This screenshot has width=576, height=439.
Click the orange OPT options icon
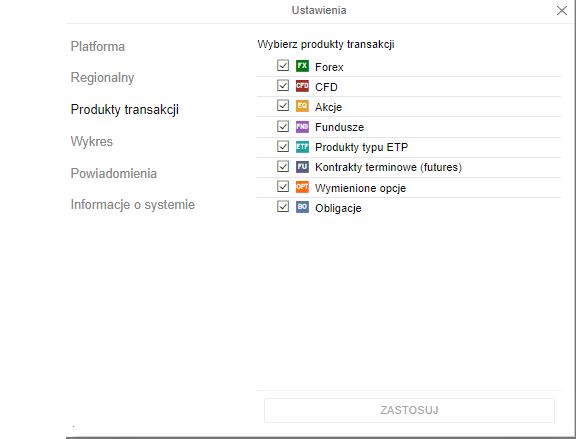[x=302, y=187]
